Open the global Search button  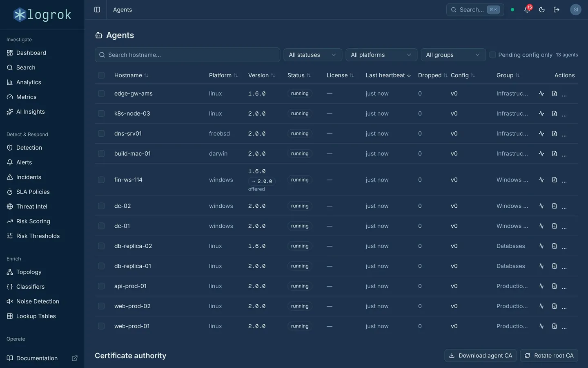475,9
